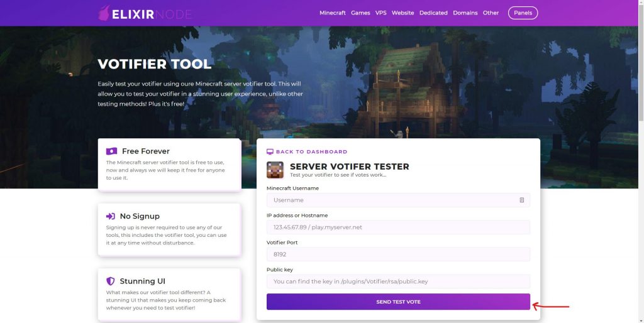Open the VPS navigation item
644x323 pixels.
(x=380, y=13)
